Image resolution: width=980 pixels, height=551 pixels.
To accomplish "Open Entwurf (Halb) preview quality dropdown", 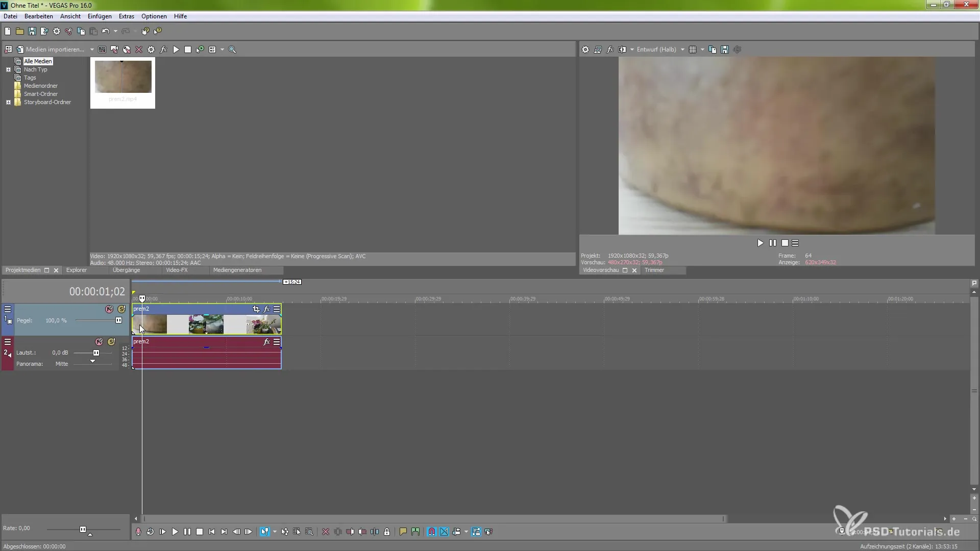I will pos(660,49).
